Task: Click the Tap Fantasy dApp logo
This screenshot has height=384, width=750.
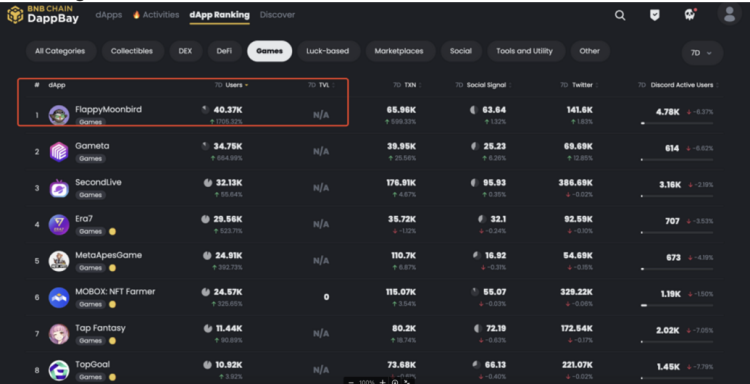Action: tap(59, 334)
